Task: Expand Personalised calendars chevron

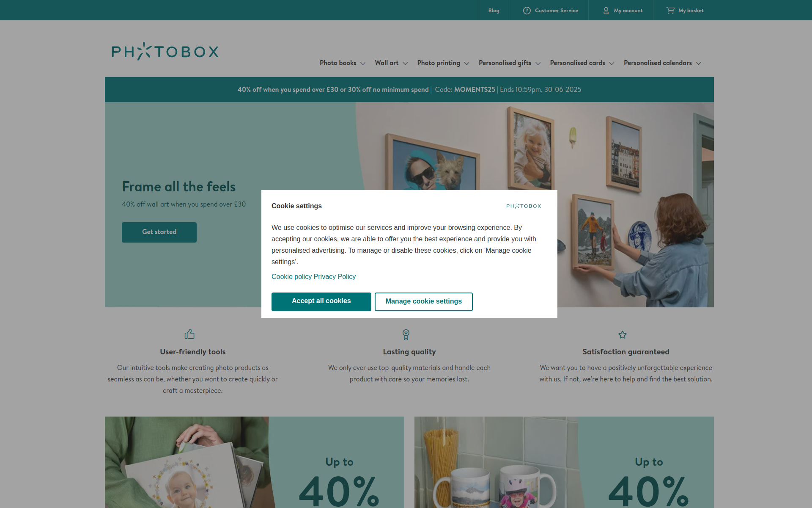Action: pyautogui.click(x=699, y=63)
